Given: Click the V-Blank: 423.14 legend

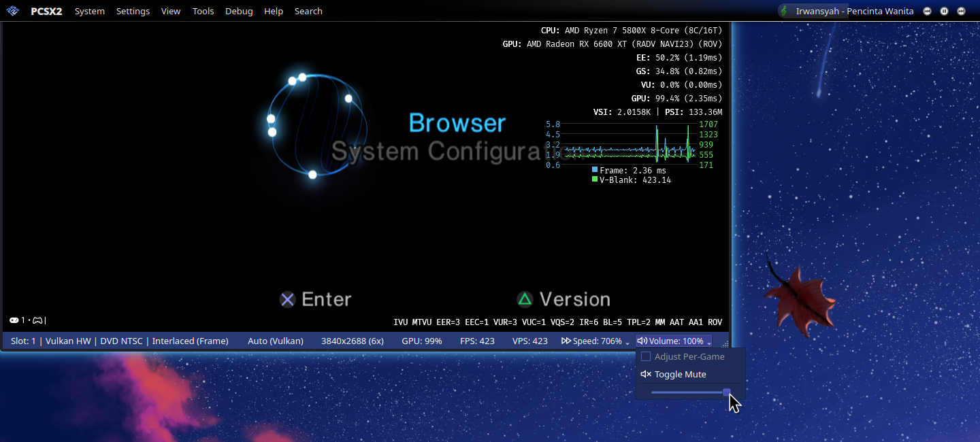Looking at the screenshot, I should 632,180.
